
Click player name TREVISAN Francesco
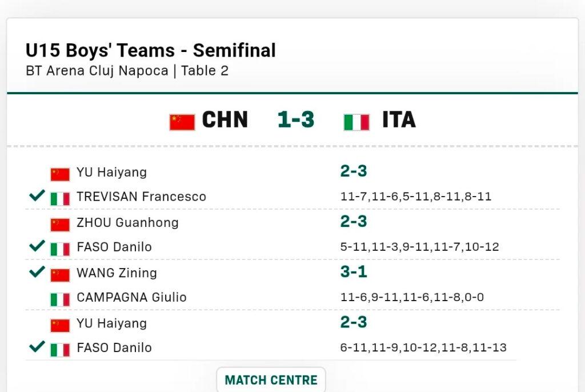pyautogui.click(x=141, y=197)
